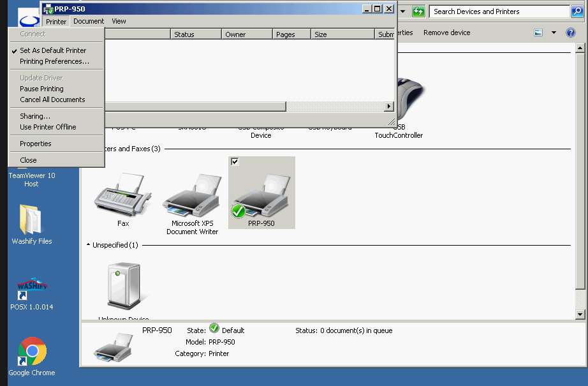Click the refresh navigation icon
588x386 pixels.
pos(419,11)
